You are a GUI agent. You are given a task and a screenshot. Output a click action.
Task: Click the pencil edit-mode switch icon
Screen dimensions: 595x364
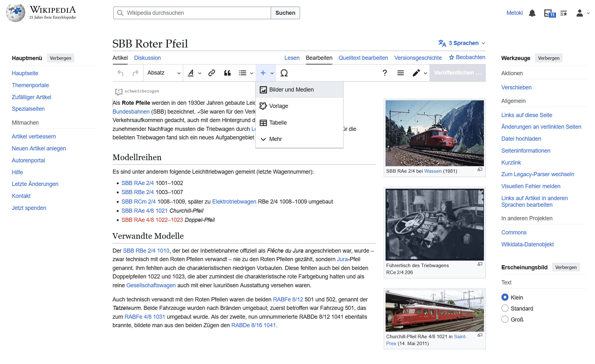pyautogui.click(x=416, y=73)
